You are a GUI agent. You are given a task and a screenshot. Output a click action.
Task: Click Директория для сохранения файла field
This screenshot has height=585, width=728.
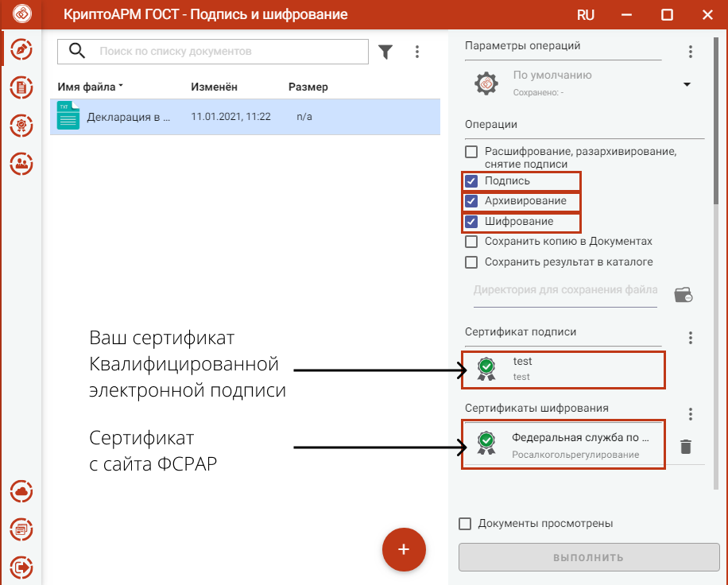click(x=565, y=294)
